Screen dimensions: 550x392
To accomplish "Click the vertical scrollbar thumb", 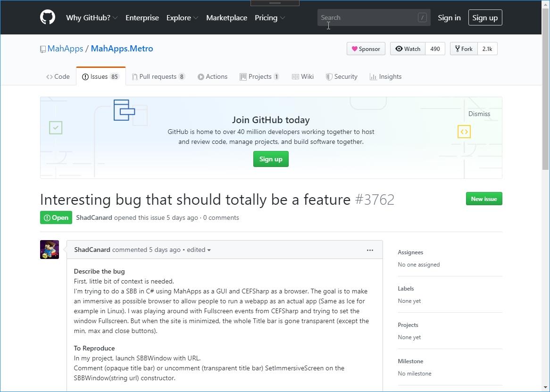I will (x=545, y=90).
